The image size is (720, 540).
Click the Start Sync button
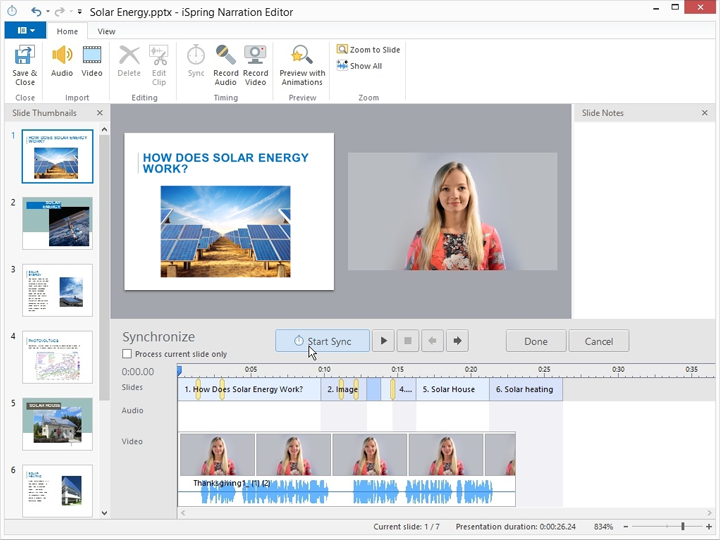[322, 341]
